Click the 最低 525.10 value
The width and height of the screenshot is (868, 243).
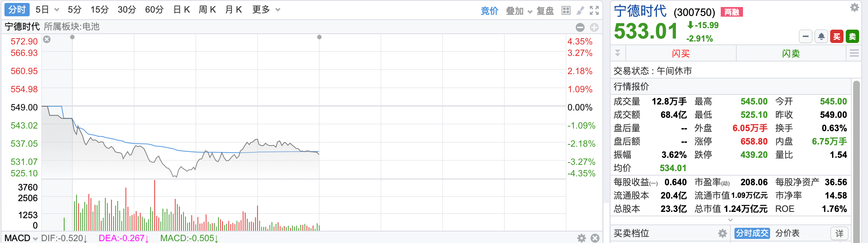point(754,115)
